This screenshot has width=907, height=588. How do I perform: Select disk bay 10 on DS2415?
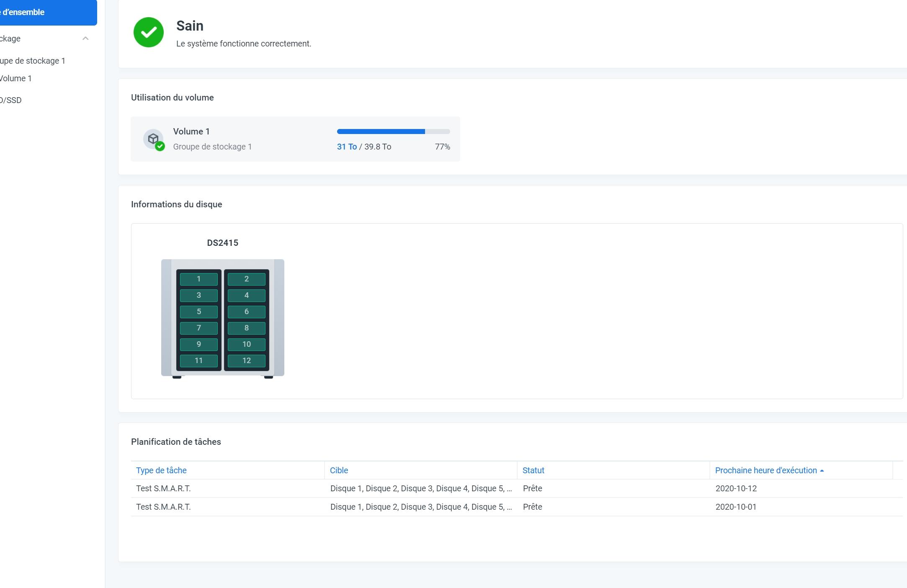point(246,344)
